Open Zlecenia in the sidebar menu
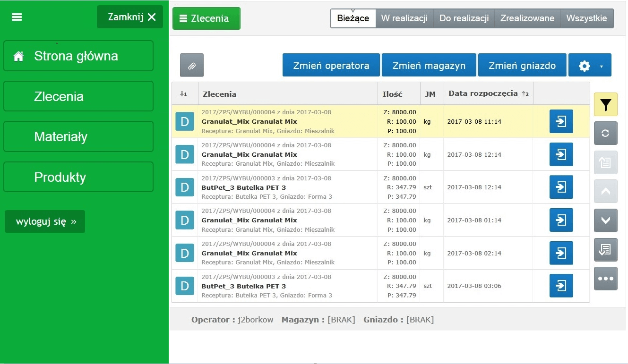This screenshot has height=364, width=628. pos(78,96)
